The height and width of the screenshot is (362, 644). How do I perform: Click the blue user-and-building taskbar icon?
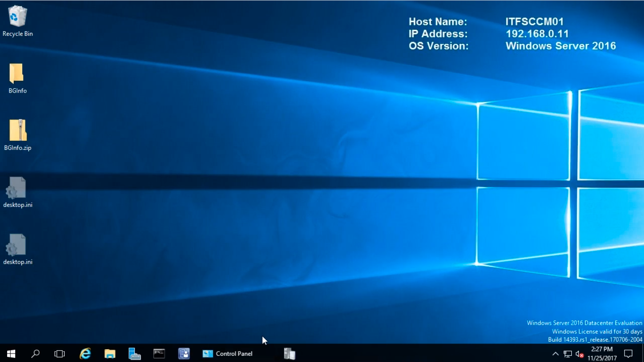point(184,353)
